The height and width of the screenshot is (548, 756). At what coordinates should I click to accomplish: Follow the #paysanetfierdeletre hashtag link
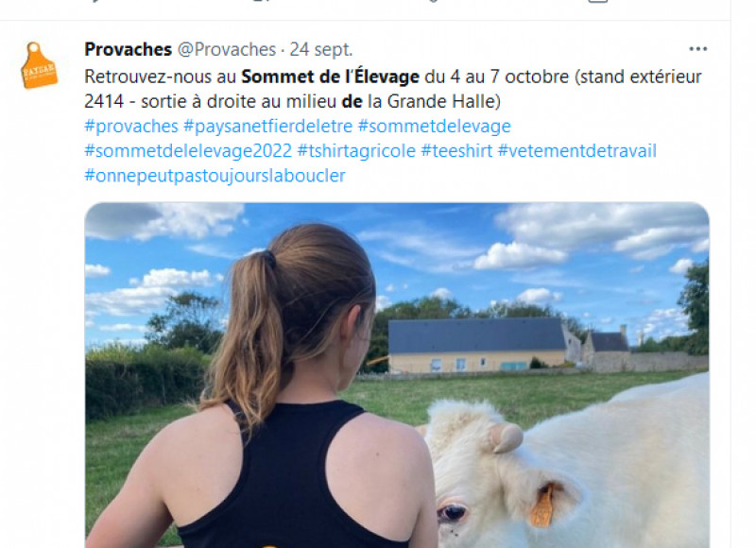tap(268, 127)
